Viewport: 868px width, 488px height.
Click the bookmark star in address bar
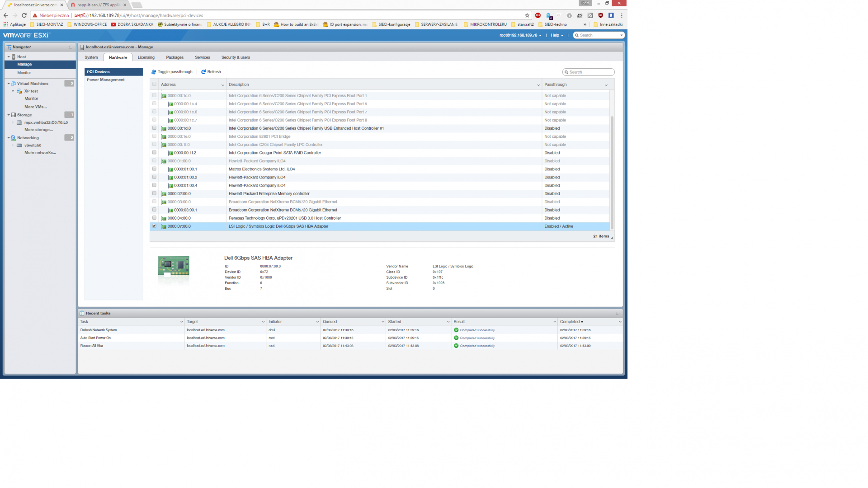click(527, 15)
